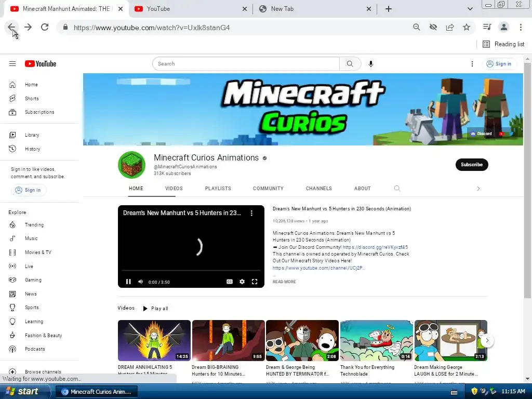Share this page via address bar icon
The height and width of the screenshot is (399, 532).
[450, 27]
